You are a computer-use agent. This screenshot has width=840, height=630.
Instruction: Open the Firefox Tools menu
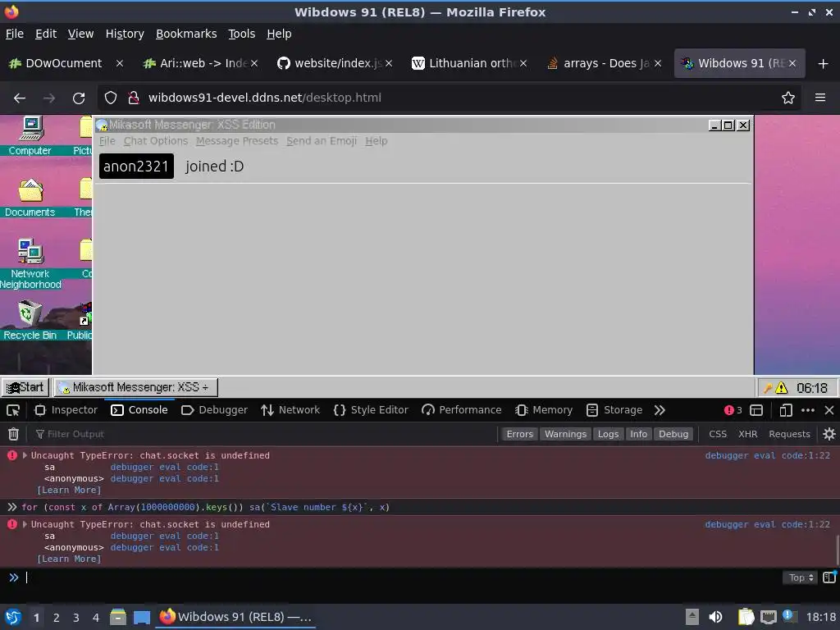(x=242, y=34)
